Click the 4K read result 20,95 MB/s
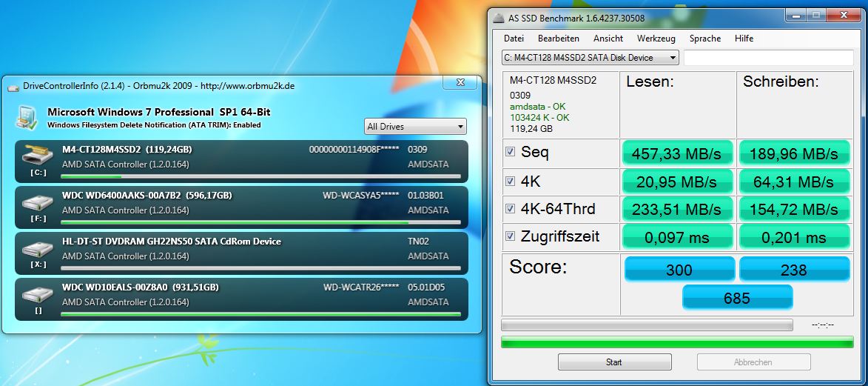The height and width of the screenshot is (386, 868). 678,182
